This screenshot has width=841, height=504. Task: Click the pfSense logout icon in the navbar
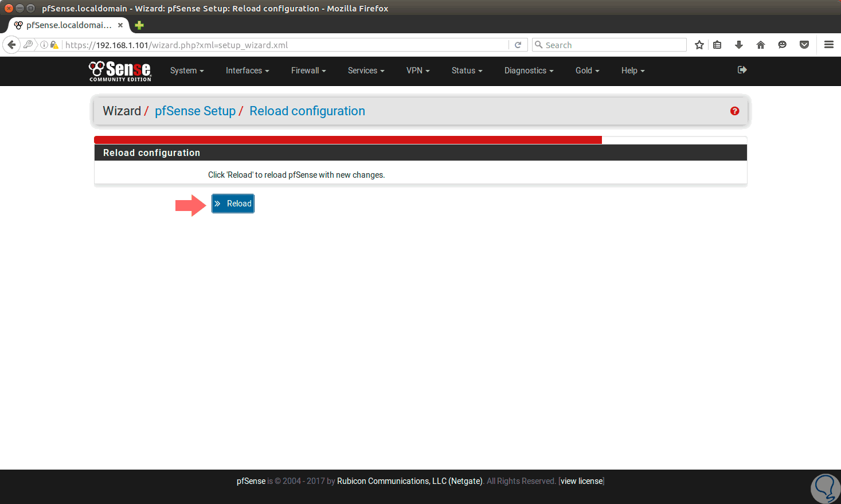(x=742, y=70)
